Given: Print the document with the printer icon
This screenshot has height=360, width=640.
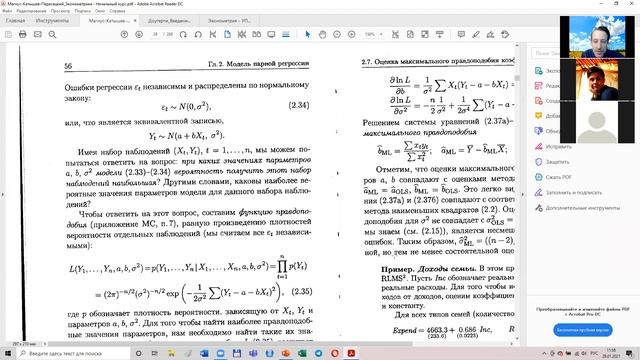Looking at the screenshot, I should point(23,35).
